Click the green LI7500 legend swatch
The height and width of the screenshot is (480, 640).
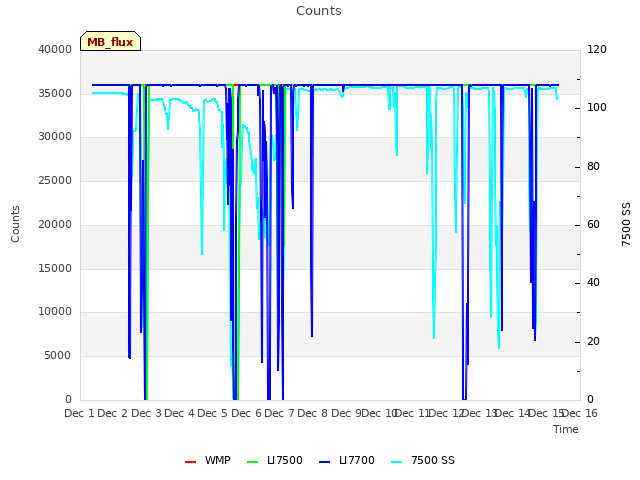(x=253, y=462)
